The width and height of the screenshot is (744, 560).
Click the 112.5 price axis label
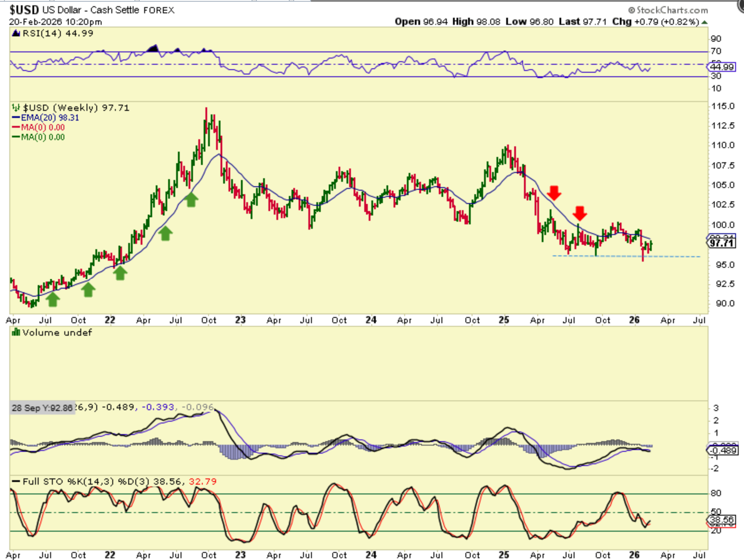[723, 125]
